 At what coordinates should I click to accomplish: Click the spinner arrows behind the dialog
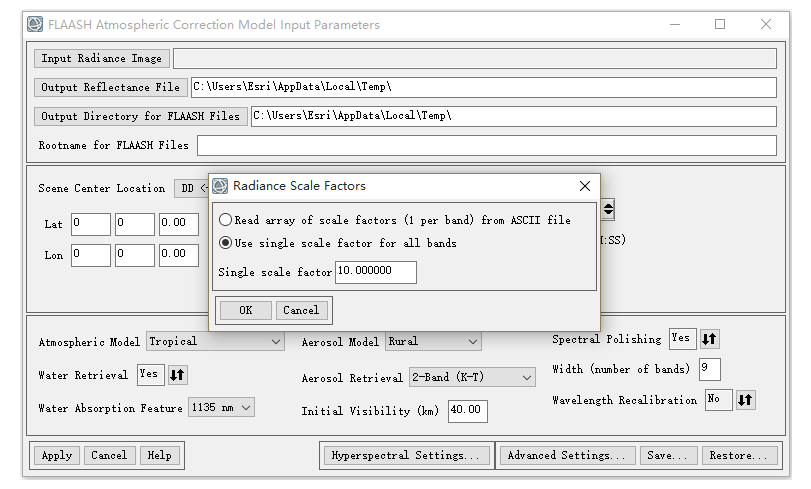tap(608, 210)
